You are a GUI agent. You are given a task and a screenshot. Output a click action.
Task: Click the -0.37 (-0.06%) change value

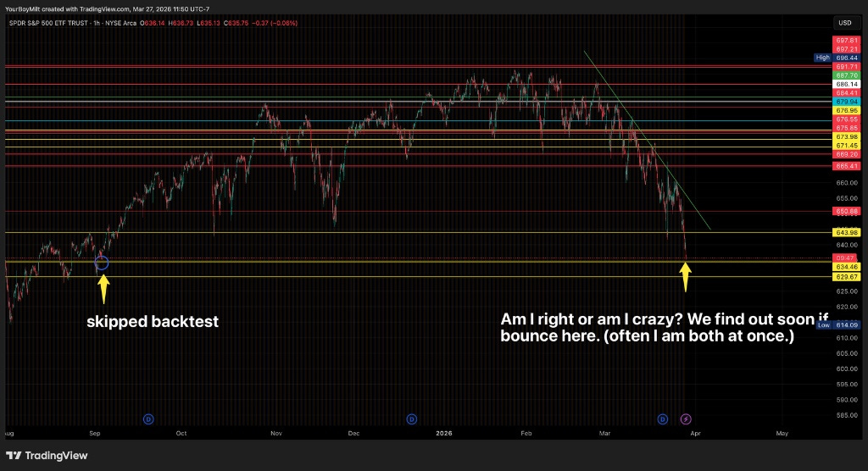pyautogui.click(x=275, y=23)
